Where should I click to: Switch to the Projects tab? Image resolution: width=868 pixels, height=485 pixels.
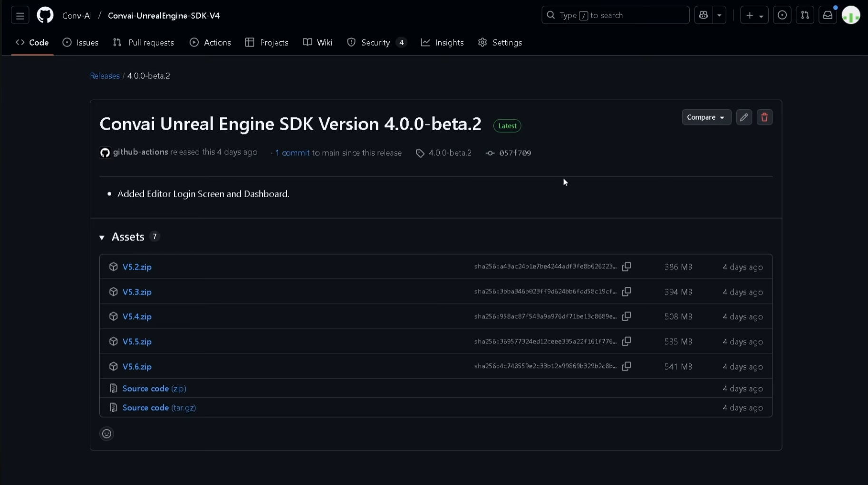(267, 43)
